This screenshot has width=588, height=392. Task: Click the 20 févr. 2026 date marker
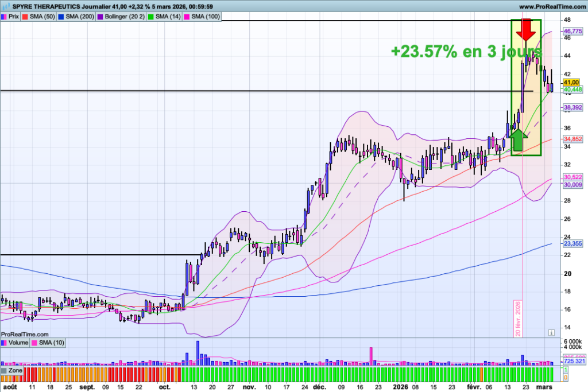coord(517,319)
